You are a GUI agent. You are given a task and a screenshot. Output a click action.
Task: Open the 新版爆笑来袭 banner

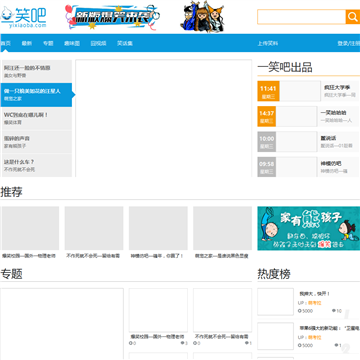coord(112,17)
